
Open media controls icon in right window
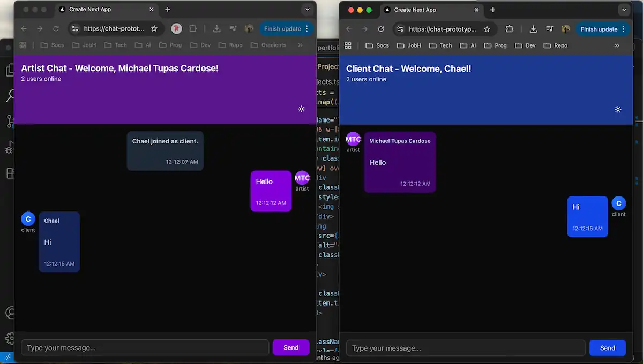[550, 29]
